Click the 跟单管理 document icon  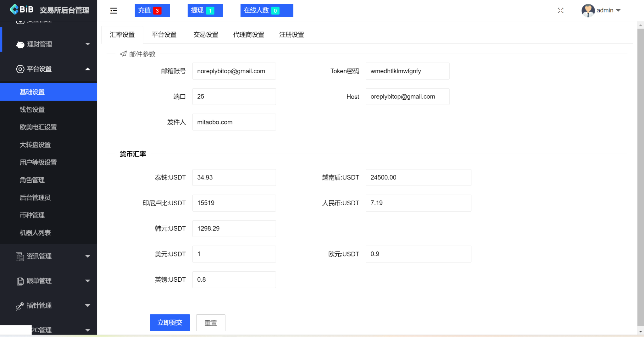pyautogui.click(x=19, y=281)
